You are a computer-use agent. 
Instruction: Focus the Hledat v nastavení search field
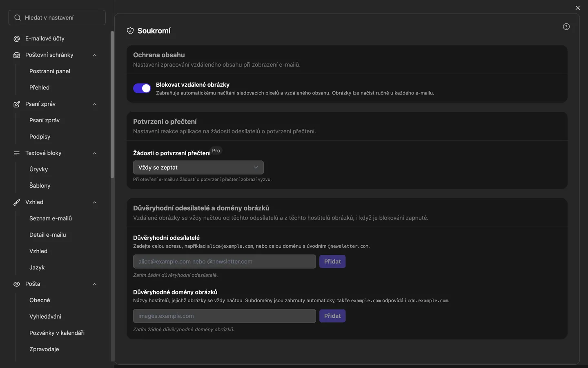tap(57, 18)
